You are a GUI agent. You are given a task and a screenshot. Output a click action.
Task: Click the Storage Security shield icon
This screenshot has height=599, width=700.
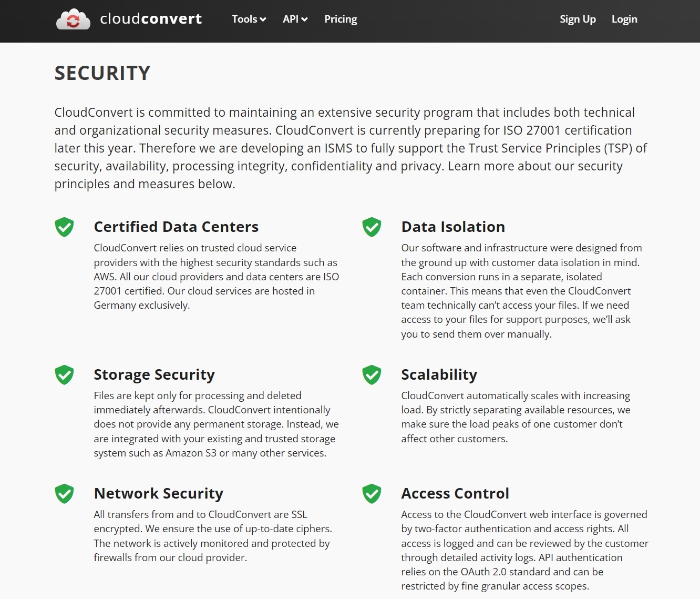tap(64, 375)
